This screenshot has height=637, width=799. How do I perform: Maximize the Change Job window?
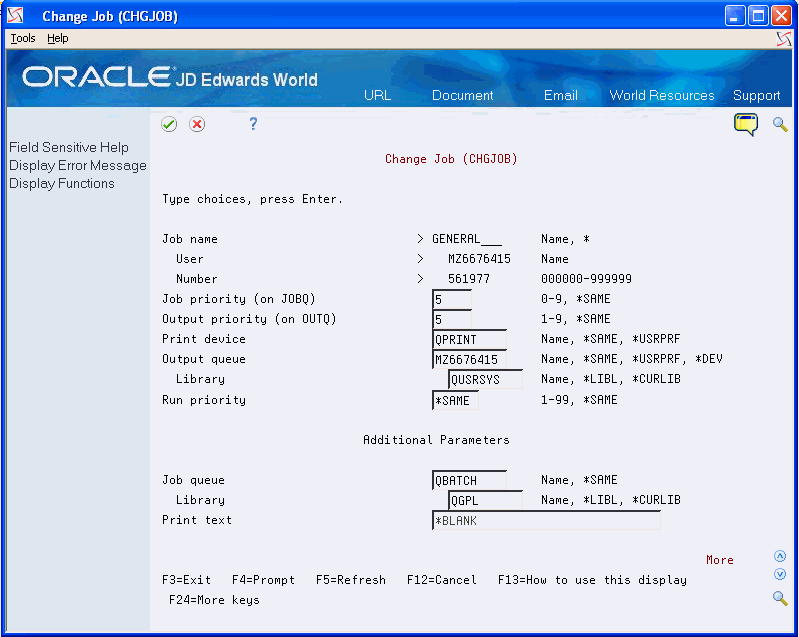pos(758,16)
